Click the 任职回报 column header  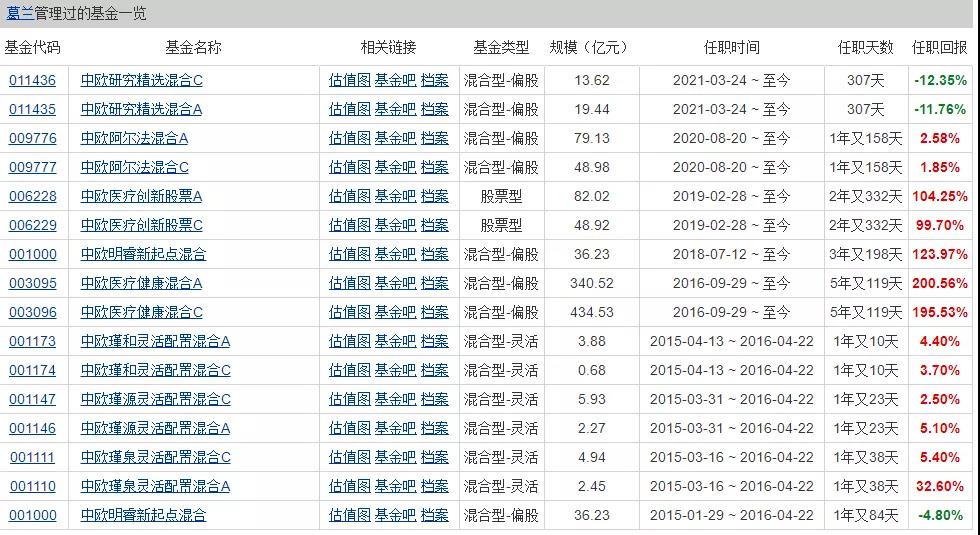click(x=939, y=48)
